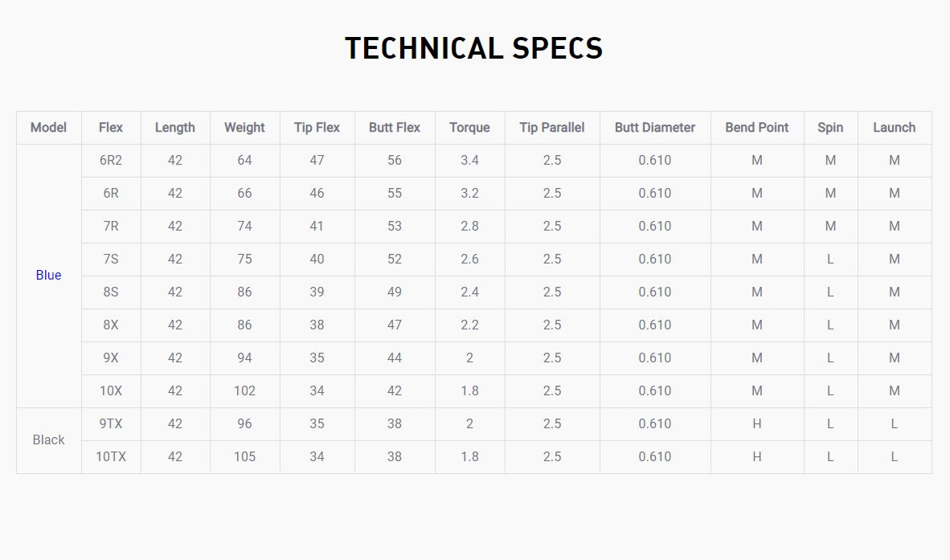Select the 6R2 flex cell
This screenshot has width=950, height=560.
pyautogui.click(x=111, y=161)
